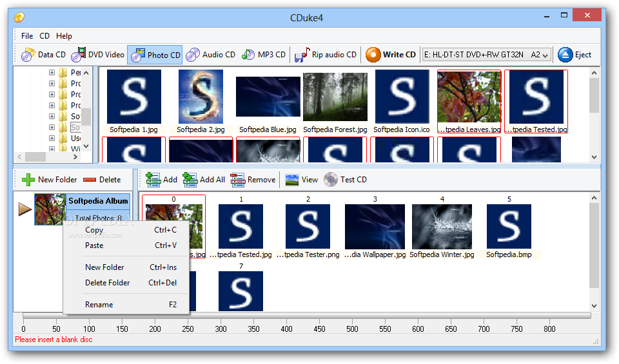Select album photo 5 Softpedia.bmp

(509, 227)
